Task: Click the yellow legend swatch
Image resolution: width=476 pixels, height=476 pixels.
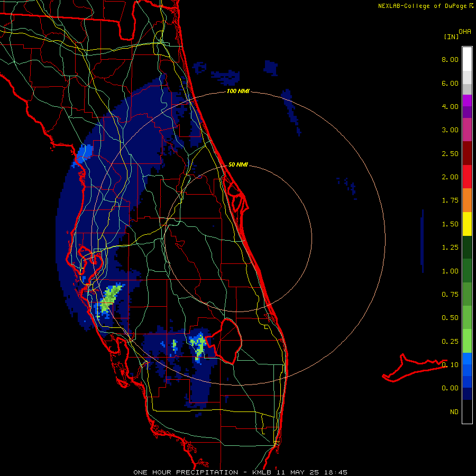Action: click(467, 224)
